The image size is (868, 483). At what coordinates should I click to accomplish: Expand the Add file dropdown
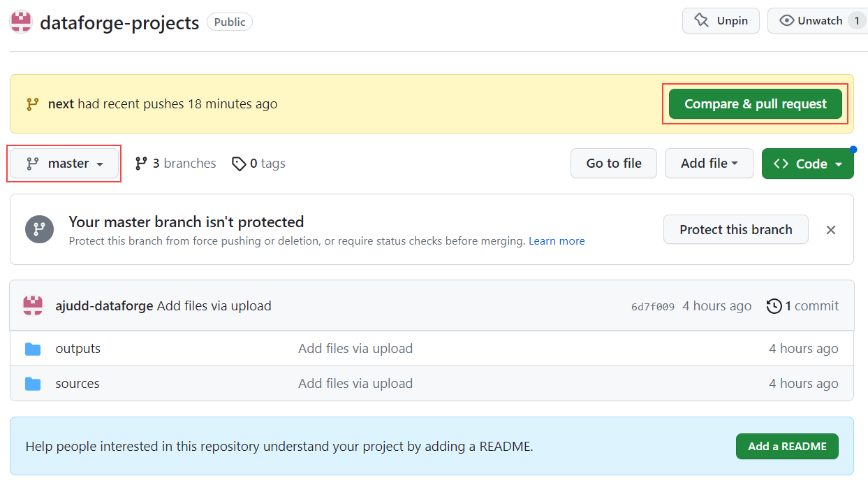click(x=709, y=164)
